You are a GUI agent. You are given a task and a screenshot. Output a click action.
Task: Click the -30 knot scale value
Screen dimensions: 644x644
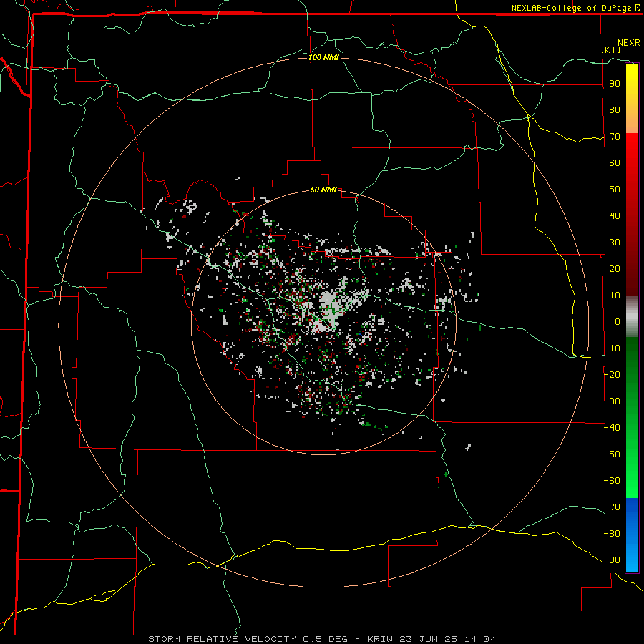tap(613, 401)
